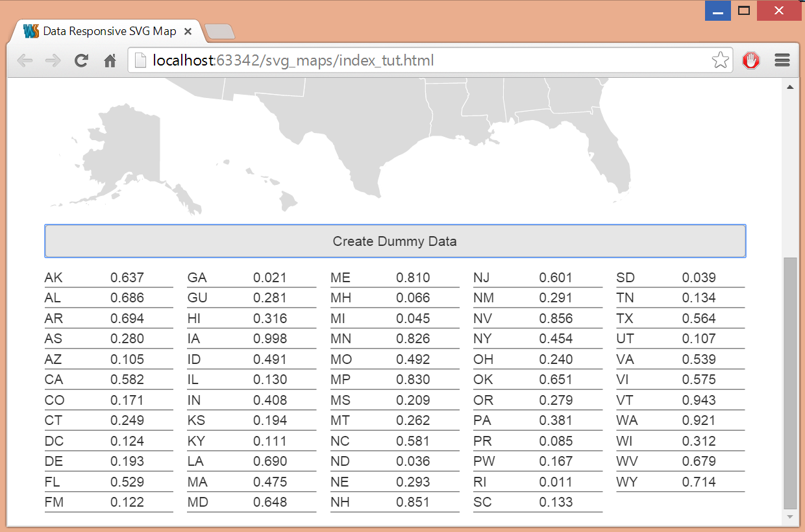
Task: Select the KS state label
Action: pyautogui.click(x=196, y=420)
